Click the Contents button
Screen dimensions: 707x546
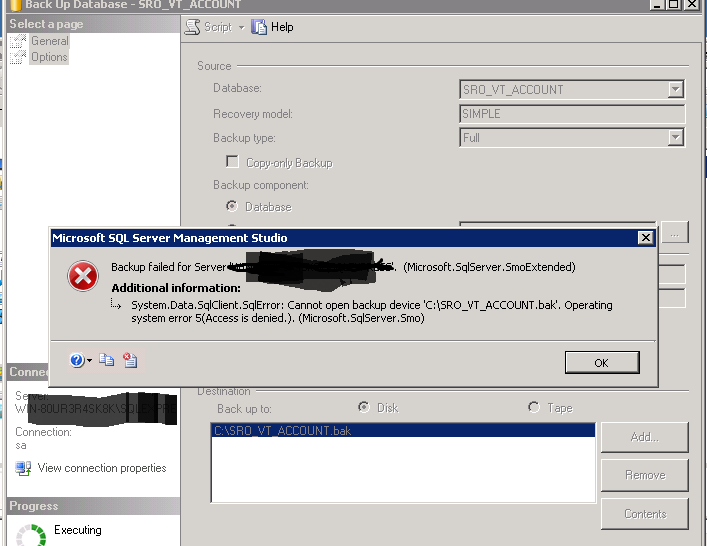(645, 514)
